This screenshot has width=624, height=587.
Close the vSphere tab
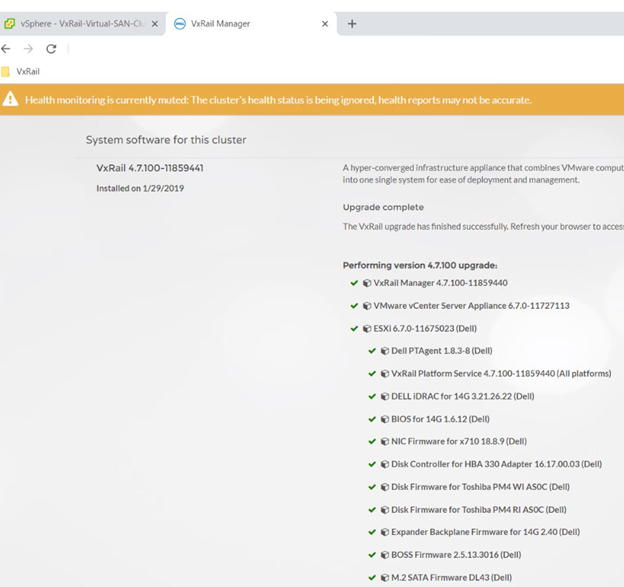coord(155,24)
